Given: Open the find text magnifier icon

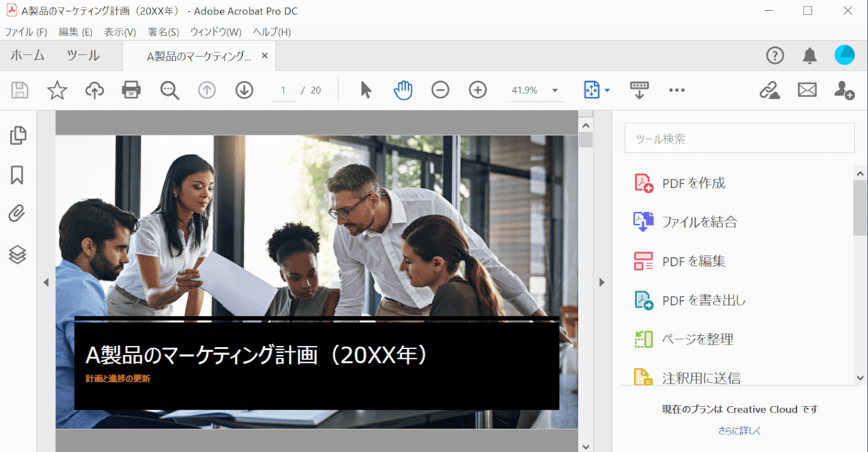Looking at the screenshot, I should pyautogui.click(x=170, y=90).
